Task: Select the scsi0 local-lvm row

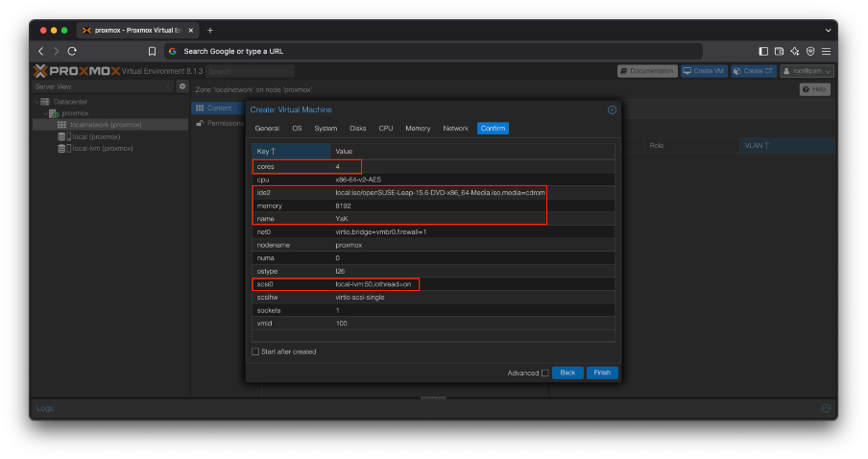Action: [x=433, y=284]
